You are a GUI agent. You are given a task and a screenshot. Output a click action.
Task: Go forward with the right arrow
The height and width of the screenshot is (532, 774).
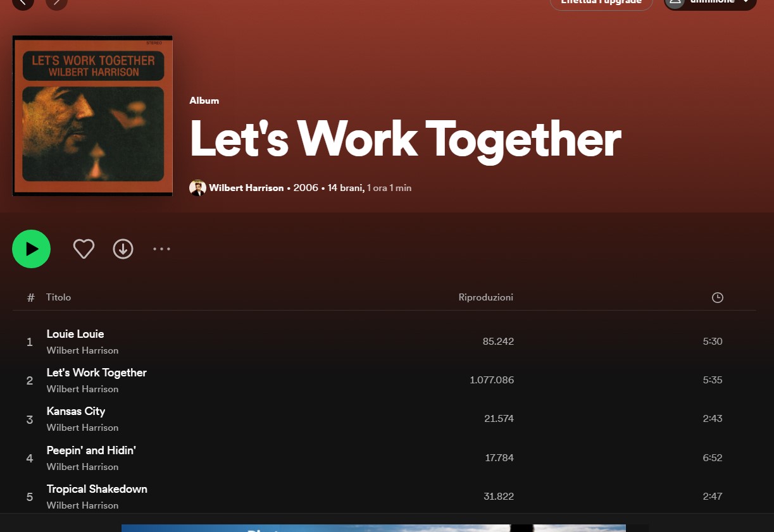click(57, 2)
